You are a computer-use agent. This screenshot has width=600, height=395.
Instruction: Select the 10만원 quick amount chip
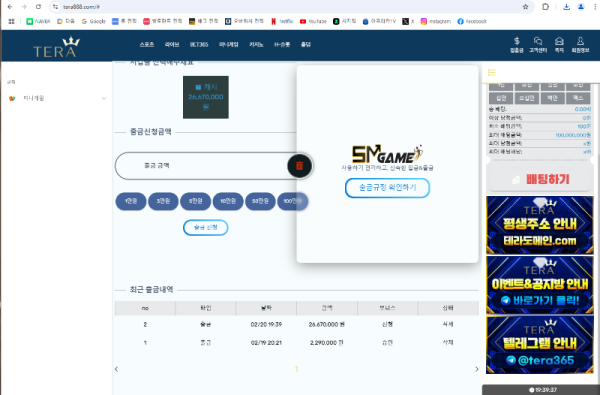tap(228, 201)
